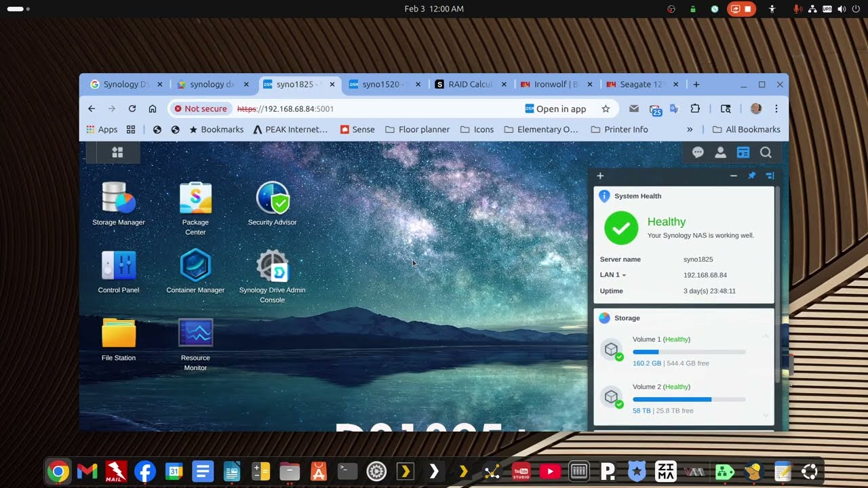
Task: Click the Volume 2 usage bar
Action: (x=689, y=399)
